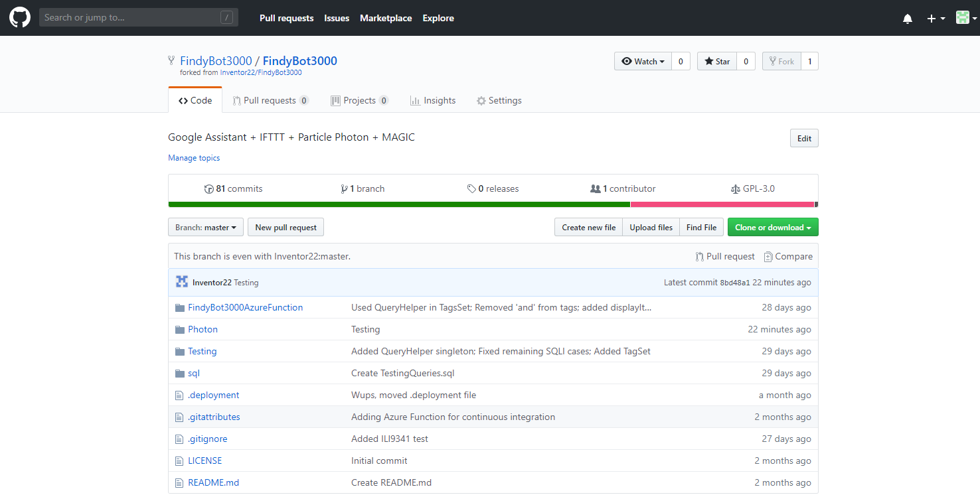The image size is (980, 497).
Task: Open the Inventor22 commit author link
Action: (212, 283)
